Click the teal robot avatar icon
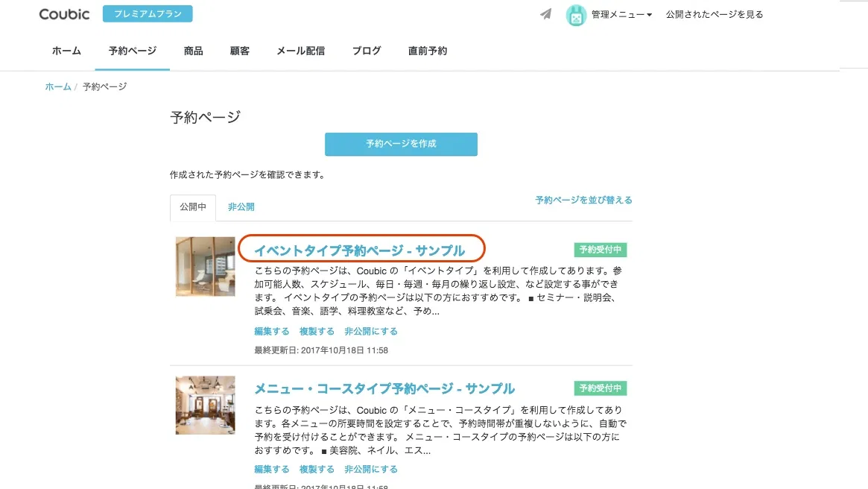This screenshot has width=868, height=489. coord(575,14)
